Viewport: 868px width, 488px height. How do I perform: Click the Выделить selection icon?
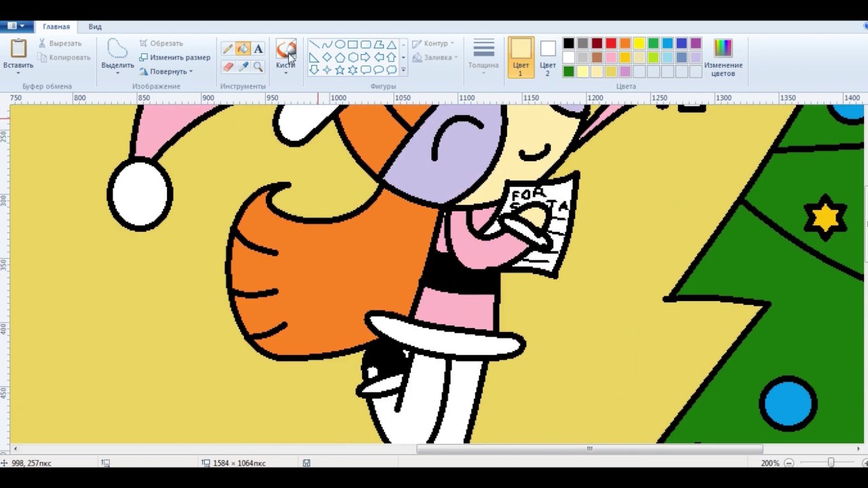coord(117,49)
